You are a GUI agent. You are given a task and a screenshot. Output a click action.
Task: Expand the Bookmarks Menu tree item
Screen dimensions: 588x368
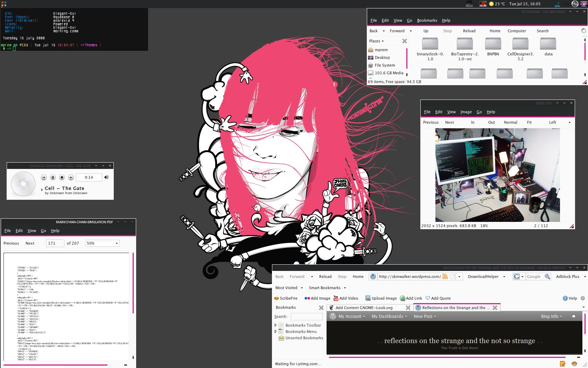tap(275, 332)
